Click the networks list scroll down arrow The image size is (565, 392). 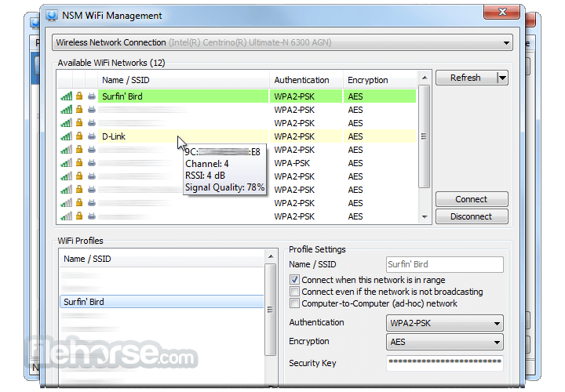click(x=425, y=216)
